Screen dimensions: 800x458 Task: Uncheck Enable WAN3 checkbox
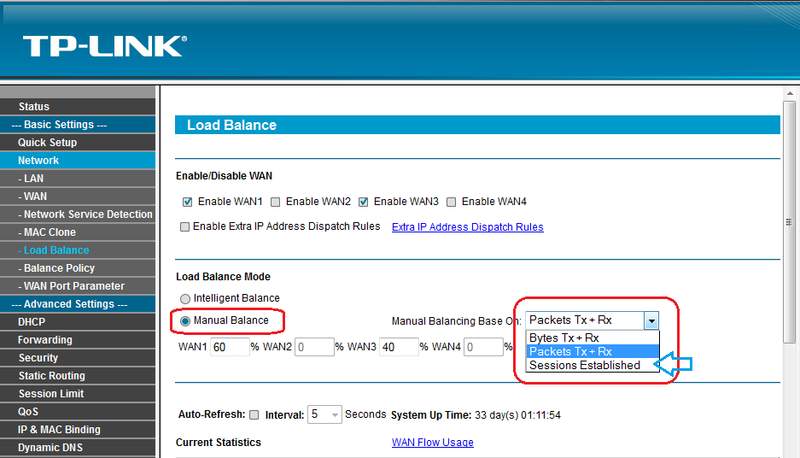(x=363, y=202)
